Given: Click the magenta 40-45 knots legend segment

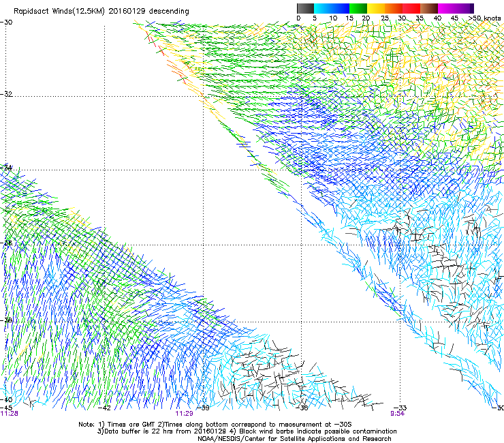Looking at the screenshot, I should pos(447,8).
